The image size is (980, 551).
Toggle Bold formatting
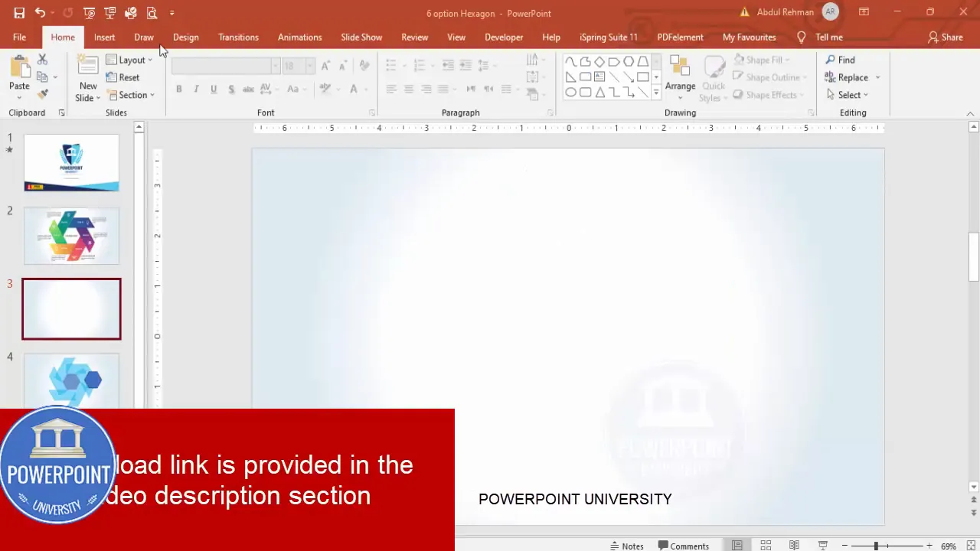point(178,90)
